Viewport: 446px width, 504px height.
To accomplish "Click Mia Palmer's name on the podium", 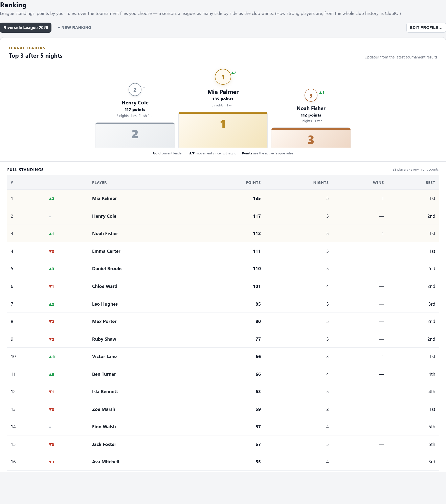I will (223, 92).
